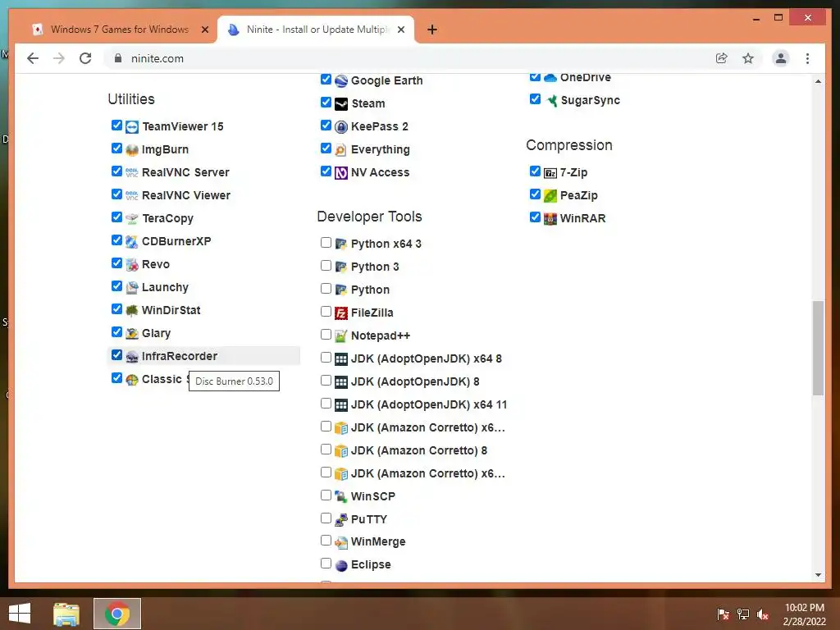Viewport: 840px width, 630px height.
Task: Open the Action Center flag tray icon
Action: 723,614
